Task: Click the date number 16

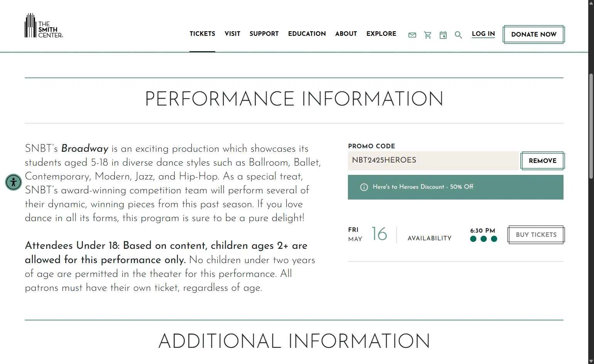Action: (x=379, y=234)
